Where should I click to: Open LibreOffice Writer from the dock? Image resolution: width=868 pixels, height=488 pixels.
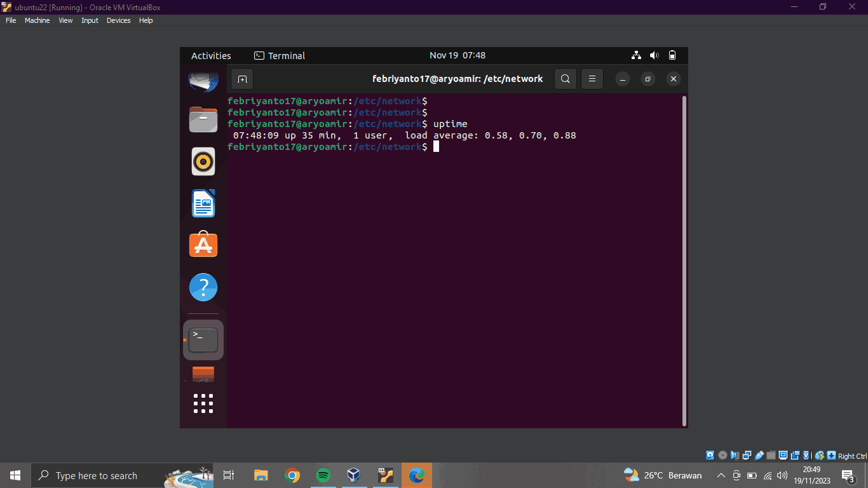pyautogui.click(x=203, y=203)
